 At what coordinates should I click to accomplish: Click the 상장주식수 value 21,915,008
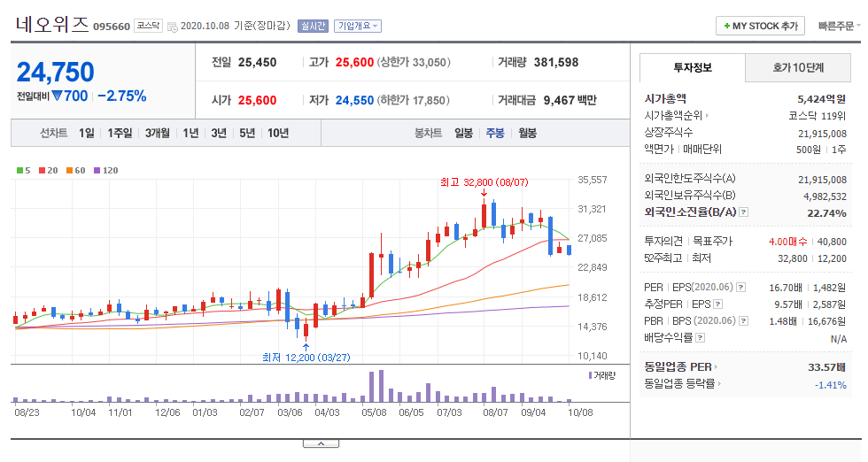pos(822,134)
